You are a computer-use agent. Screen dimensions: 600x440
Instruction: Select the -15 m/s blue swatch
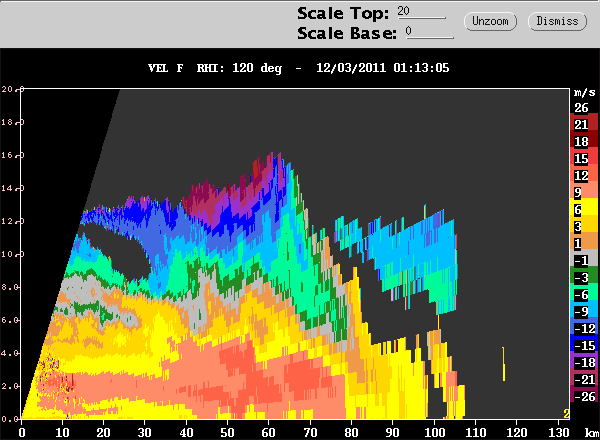tap(584, 342)
